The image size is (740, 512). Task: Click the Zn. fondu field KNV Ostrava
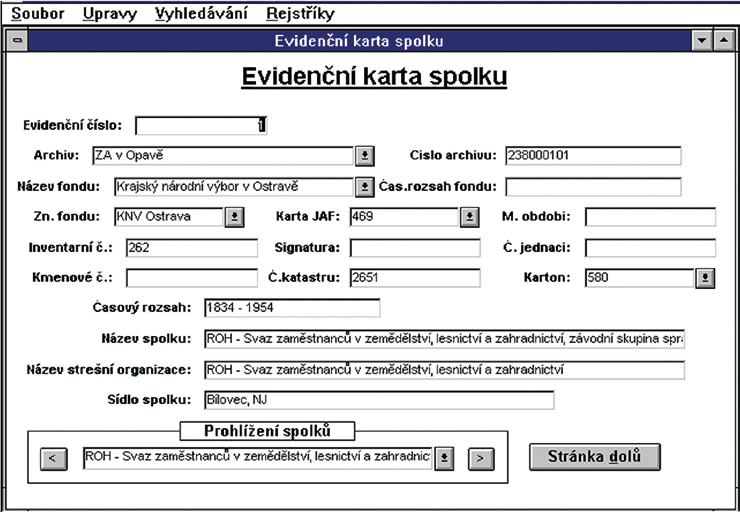click(169, 217)
